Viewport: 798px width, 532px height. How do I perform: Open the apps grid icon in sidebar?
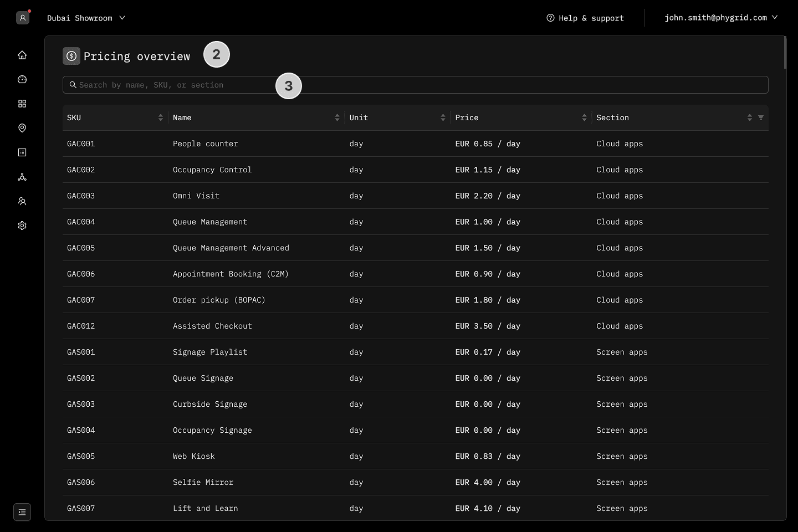point(22,104)
